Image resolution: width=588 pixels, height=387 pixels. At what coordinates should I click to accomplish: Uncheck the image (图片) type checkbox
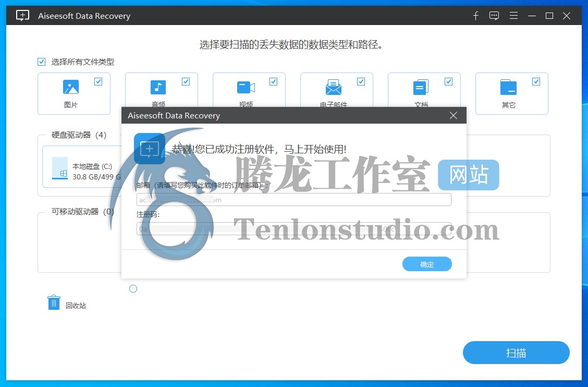98,81
